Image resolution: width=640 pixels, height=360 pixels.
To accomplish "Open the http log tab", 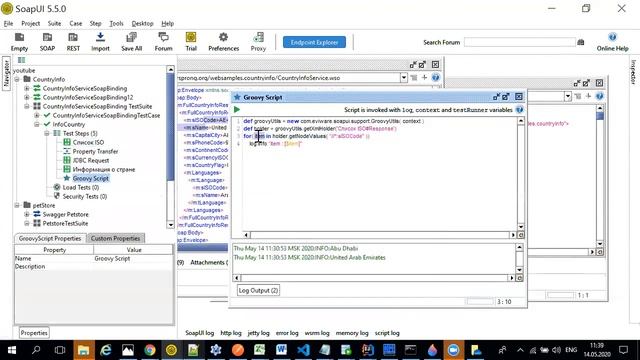I will pos(231,333).
